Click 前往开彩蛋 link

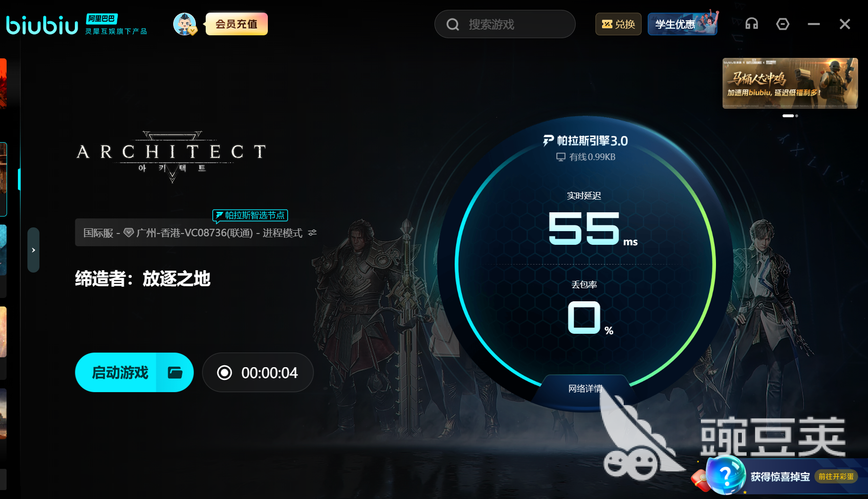point(836,476)
